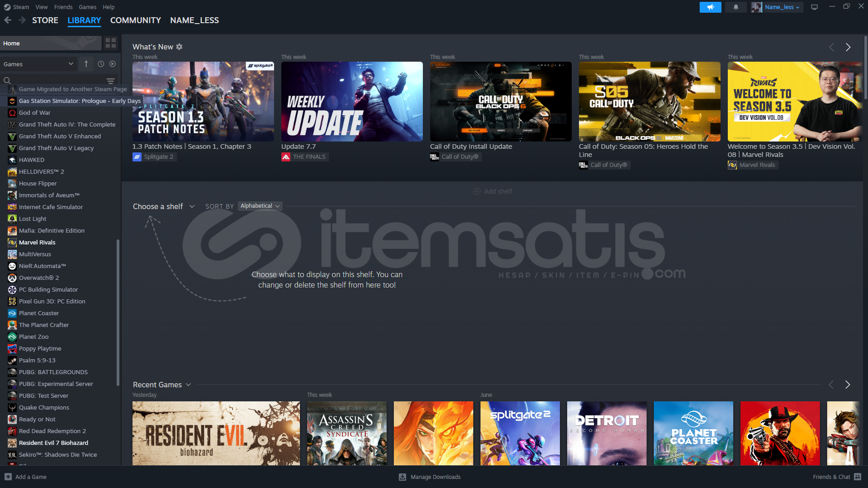Sort library by recent activity clock icon
The height and width of the screenshot is (488, 868).
click(101, 64)
